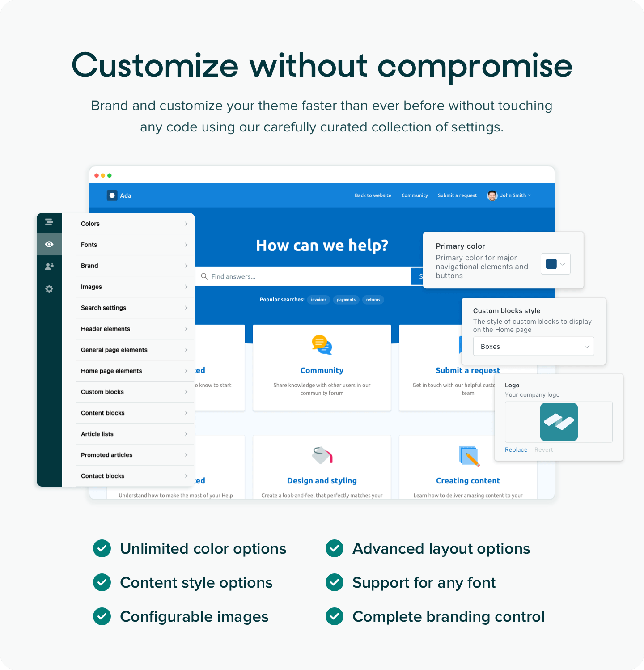Click checkmark beside Unlimited color options
The image size is (644, 670).
(x=102, y=548)
